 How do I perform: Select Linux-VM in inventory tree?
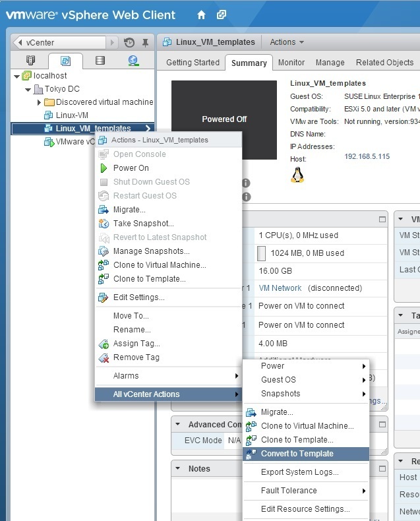tap(72, 115)
